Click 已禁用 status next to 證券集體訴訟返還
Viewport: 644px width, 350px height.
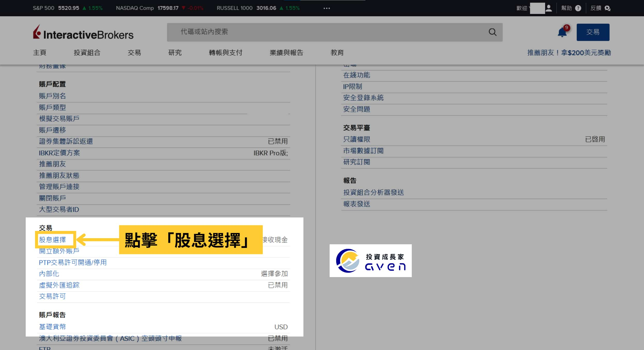point(278,141)
